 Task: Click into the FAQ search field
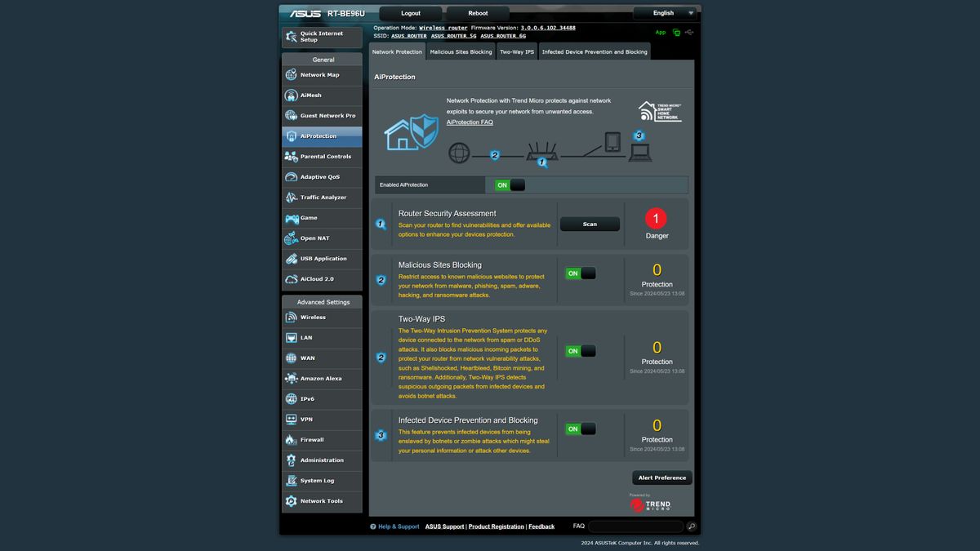pos(636,527)
